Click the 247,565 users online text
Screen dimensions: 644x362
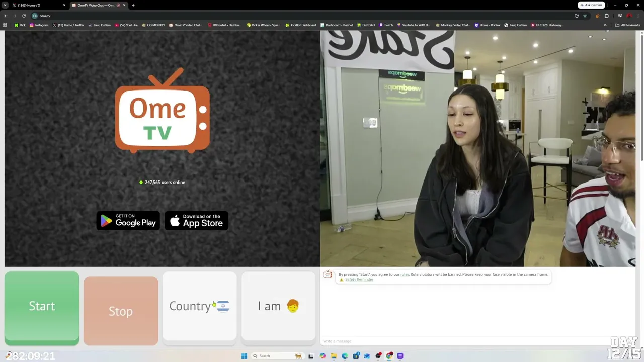165,182
